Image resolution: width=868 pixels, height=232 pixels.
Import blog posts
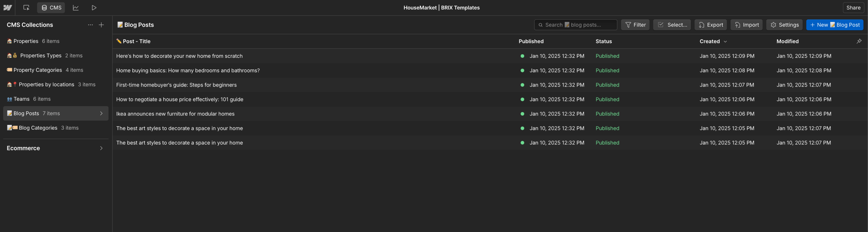point(746,25)
